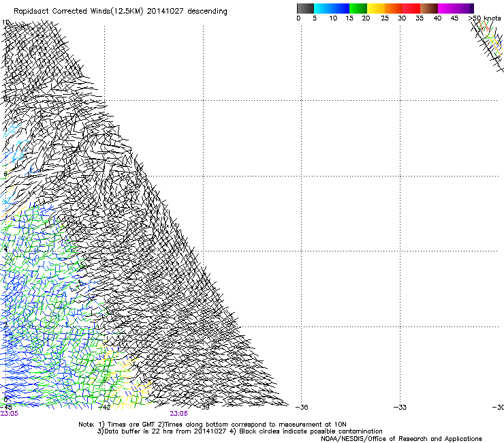
Task: Click the longitude label '-36'
Action: pos(302,408)
